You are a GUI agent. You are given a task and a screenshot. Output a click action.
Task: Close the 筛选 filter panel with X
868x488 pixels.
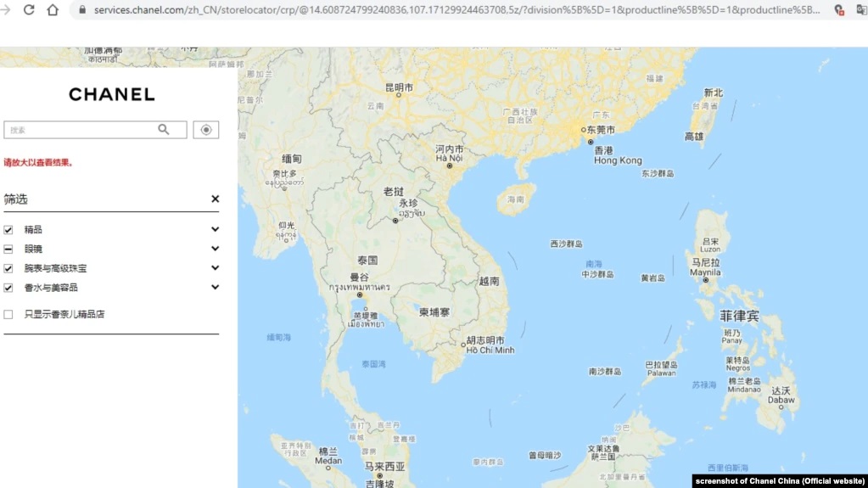click(x=215, y=199)
